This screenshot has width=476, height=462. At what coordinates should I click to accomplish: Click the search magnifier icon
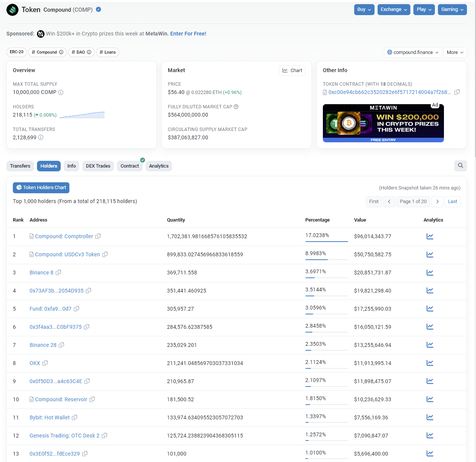461,166
